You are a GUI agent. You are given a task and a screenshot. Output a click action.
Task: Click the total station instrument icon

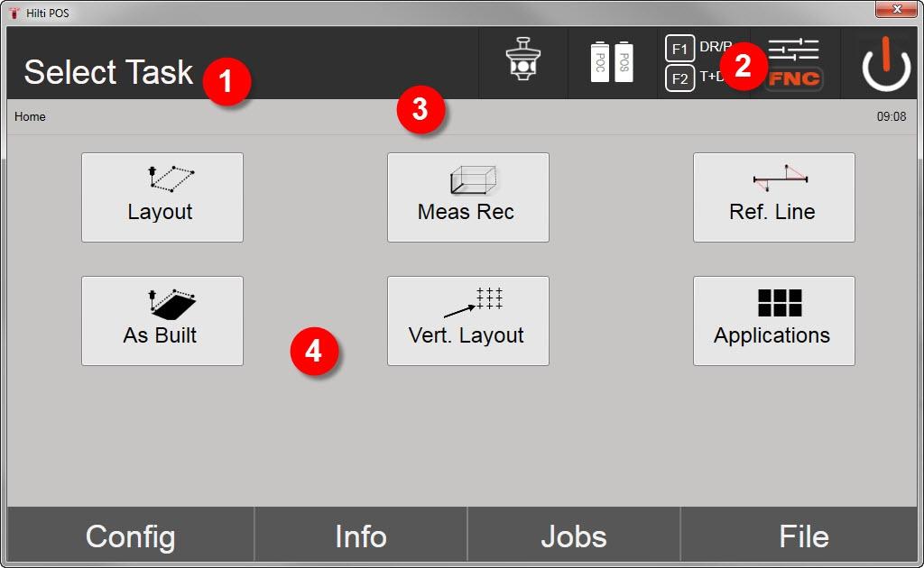click(522, 60)
